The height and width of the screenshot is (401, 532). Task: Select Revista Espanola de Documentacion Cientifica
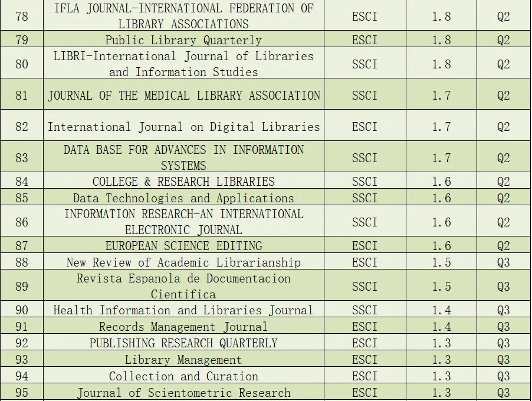tap(183, 286)
